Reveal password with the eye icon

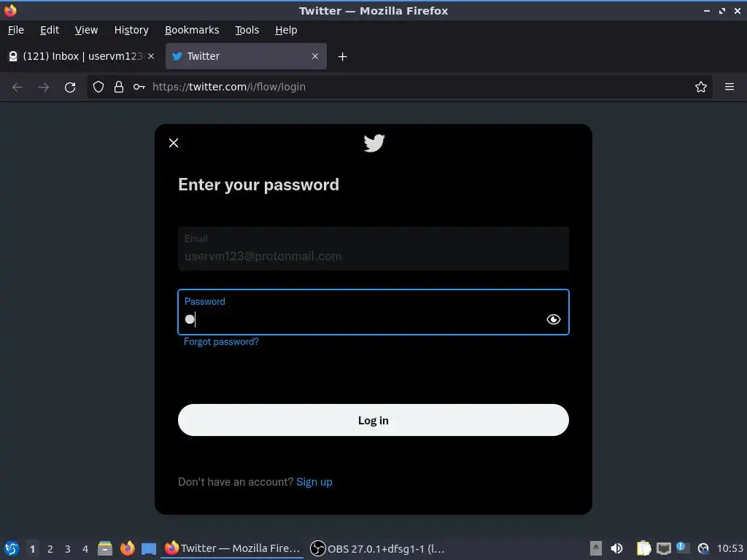coord(553,319)
